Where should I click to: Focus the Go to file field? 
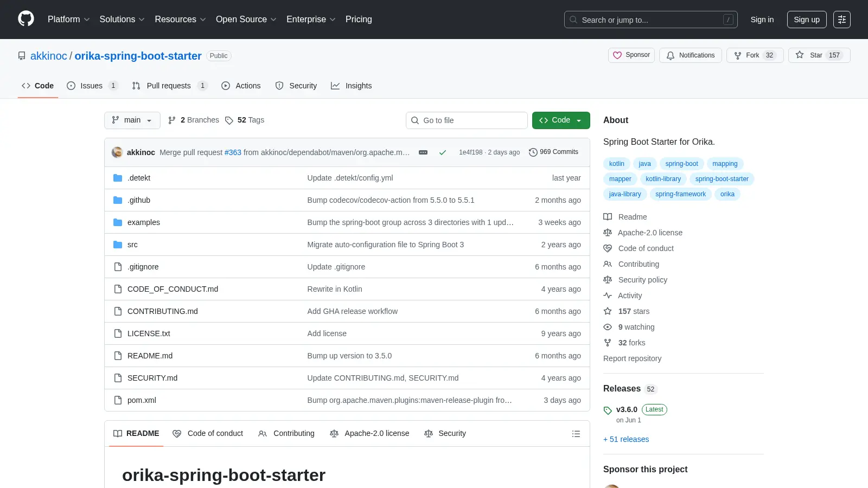tap(467, 120)
